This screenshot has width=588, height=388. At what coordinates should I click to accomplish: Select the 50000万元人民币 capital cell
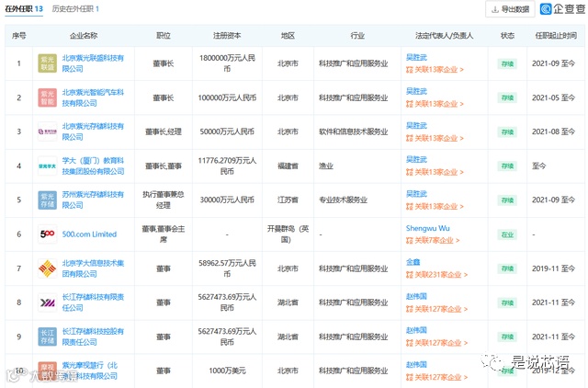227,131
